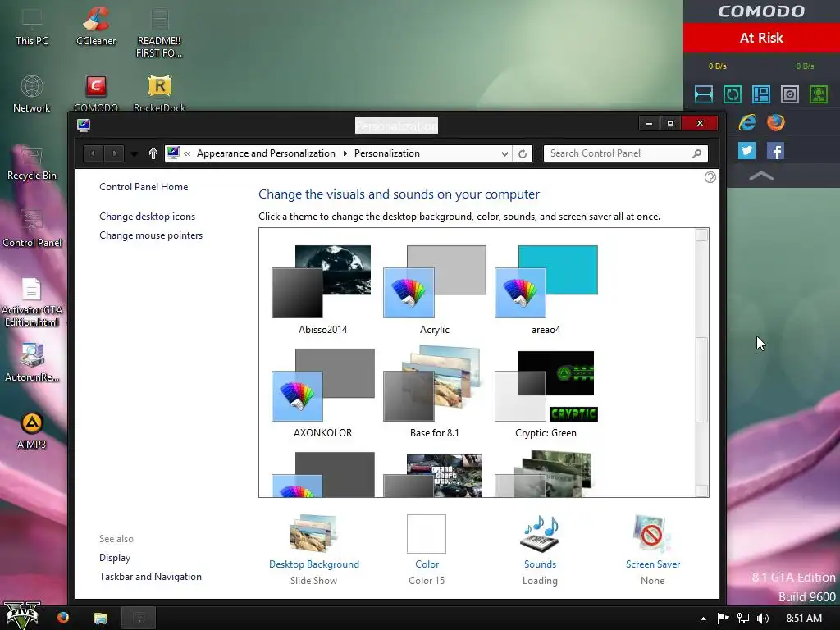Click volume speaker tray icon

(763, 619)
